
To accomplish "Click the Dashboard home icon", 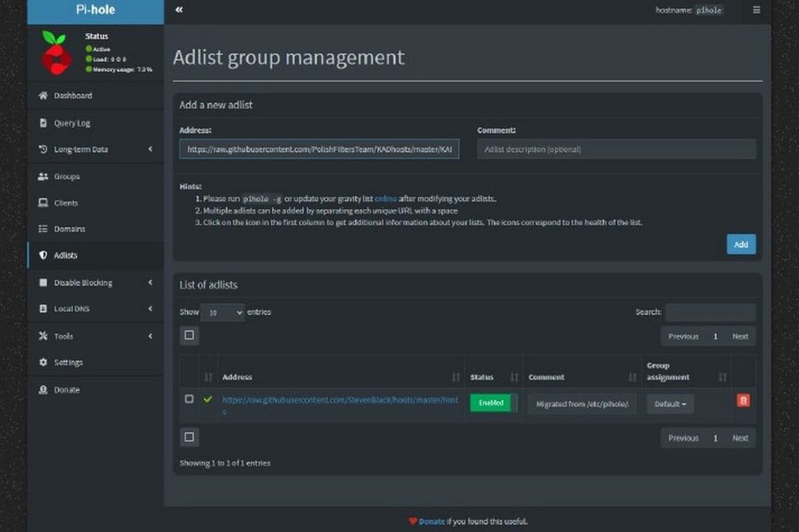I will pos(44,95).
